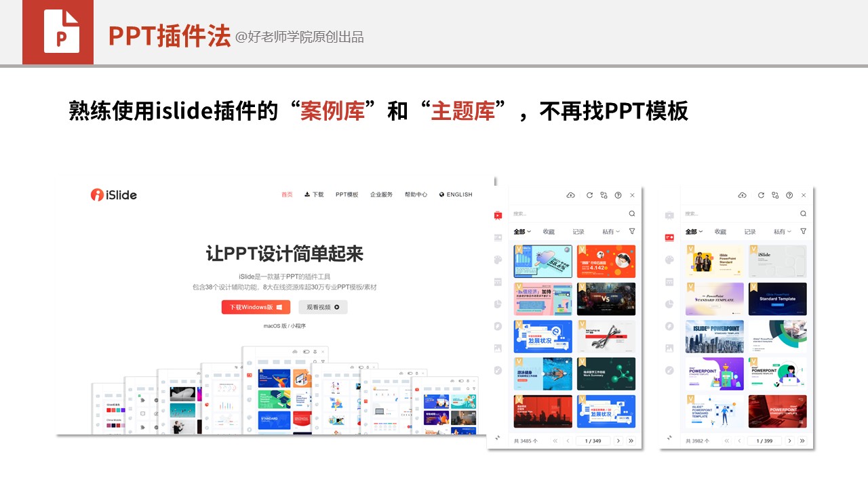This screenshot has width=868, height=488.
Task: Select the pink 价值经济 case thumbnail
Action: click(543, 299)
